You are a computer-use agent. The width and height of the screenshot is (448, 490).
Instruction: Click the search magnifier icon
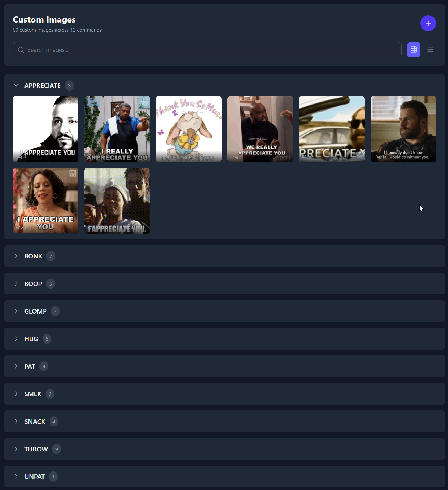click(x=21, y=50)
